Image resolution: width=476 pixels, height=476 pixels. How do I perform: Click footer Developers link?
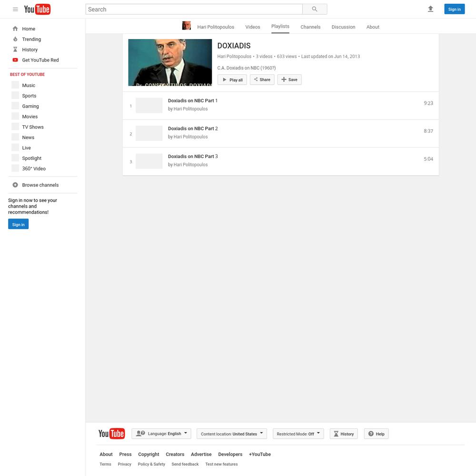pos(230,454)
